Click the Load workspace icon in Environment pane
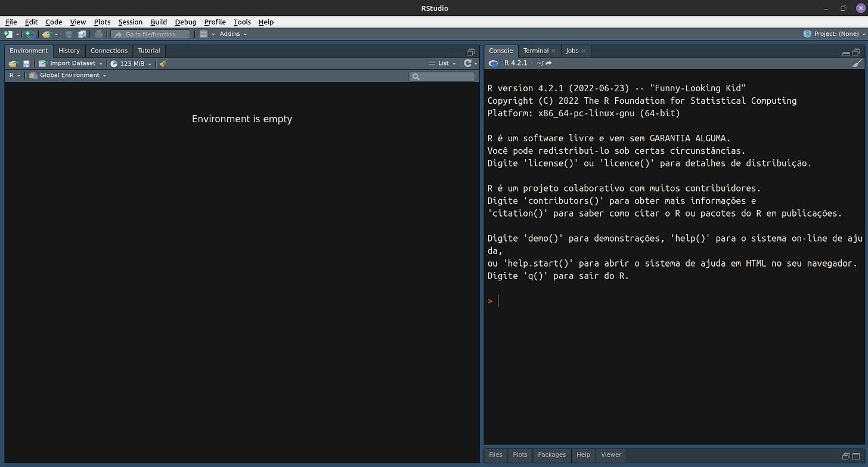This screenshot has width=868, height=467. point(14,63)
